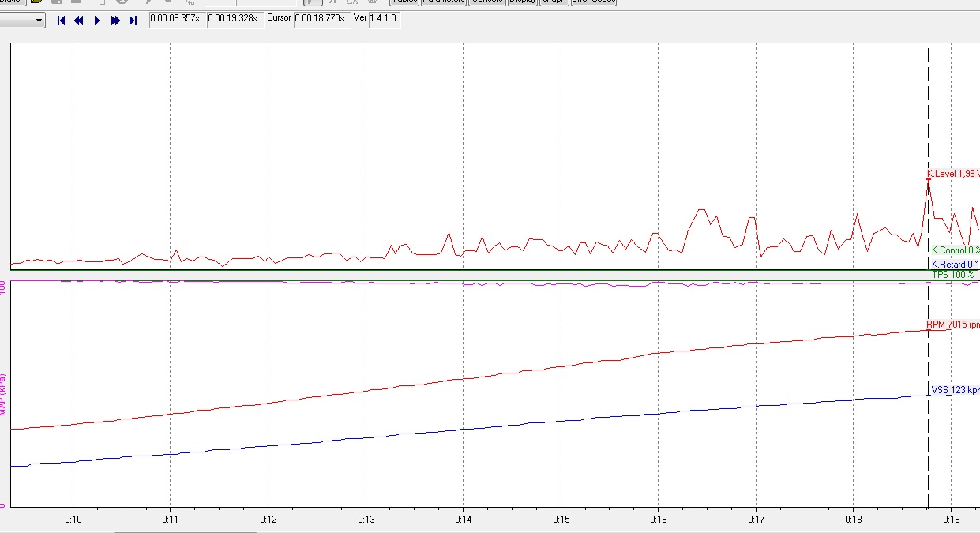This screenshot has width=980, height=533.
Task: Skip to the end of the datalog
Action: click(x=133, y=21)
